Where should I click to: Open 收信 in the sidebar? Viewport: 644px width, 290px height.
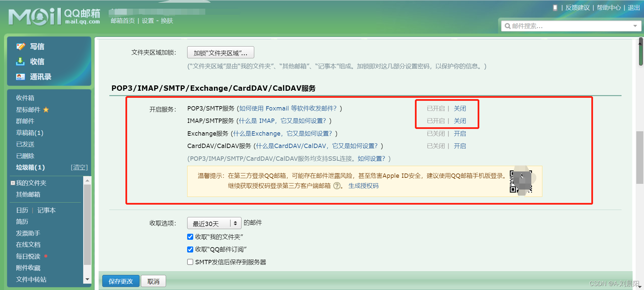point(37,62)
